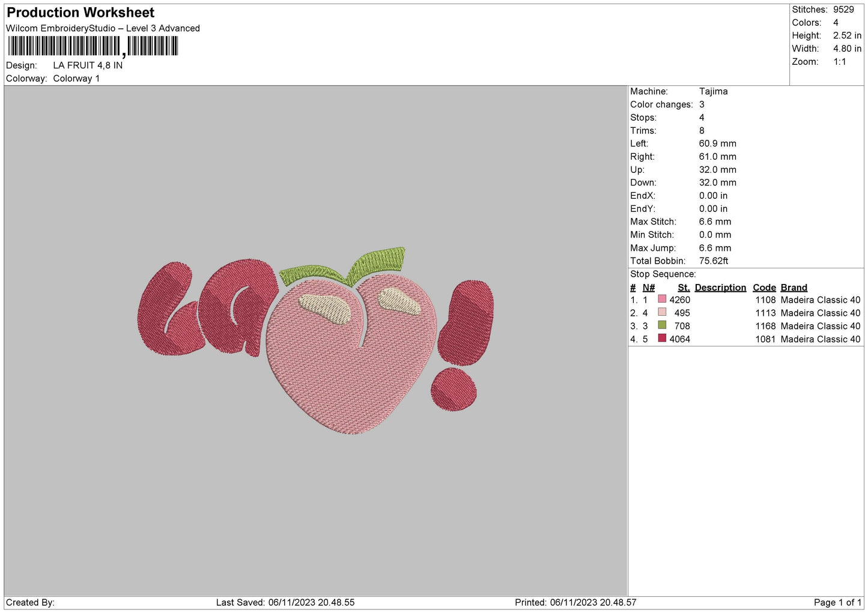
Task: Select the 'Printed: 06/11/2023 20.48.57' text
Action: [x=575, y=603]
